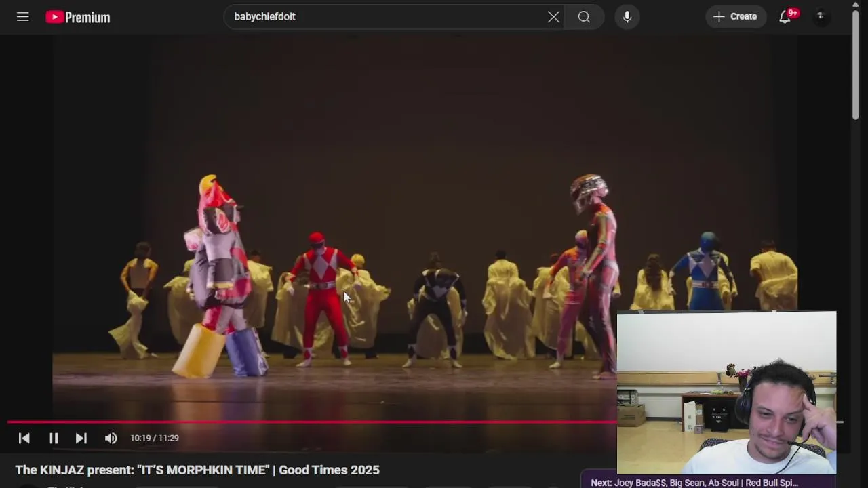Mute the video volume
This screenshot has width=868, height=488.
point(111,438)
